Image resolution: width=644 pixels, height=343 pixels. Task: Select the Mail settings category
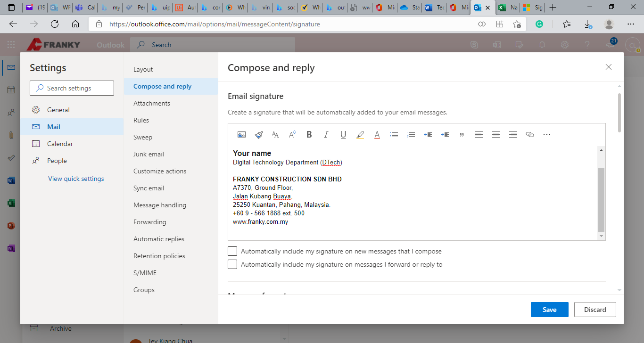(x=72, y=127)
